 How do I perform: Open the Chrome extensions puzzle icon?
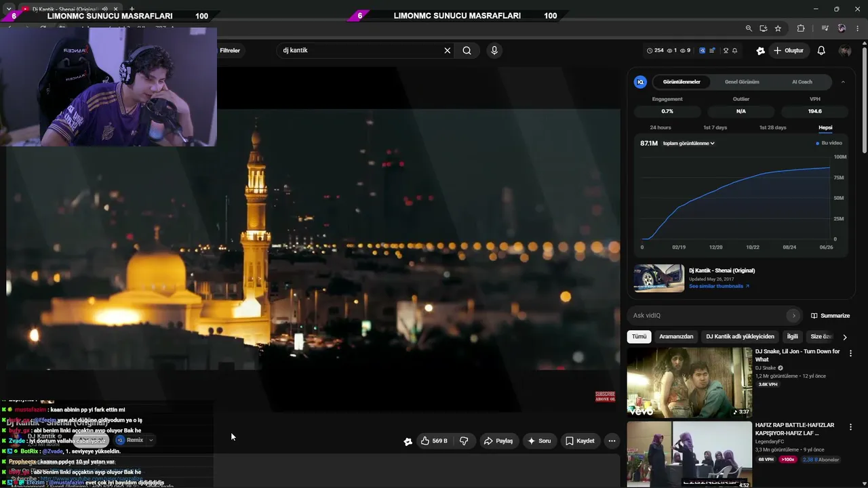click(801, 28)
